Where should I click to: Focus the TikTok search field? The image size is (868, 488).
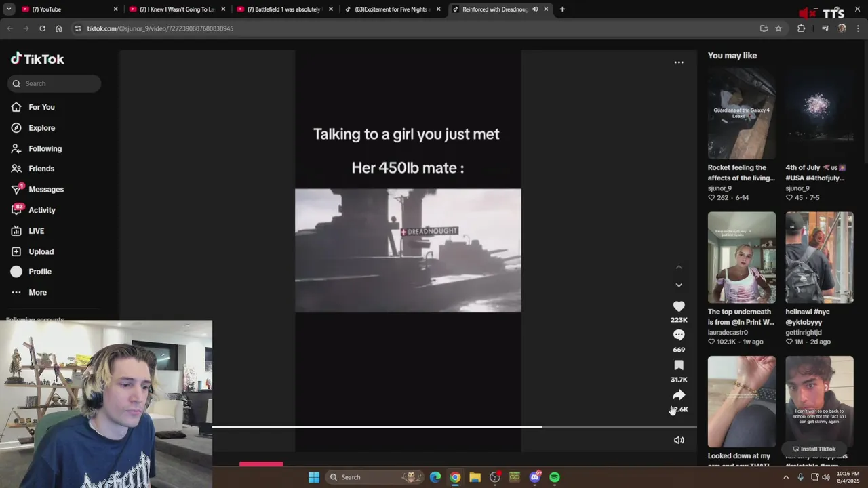click(54, 83)
